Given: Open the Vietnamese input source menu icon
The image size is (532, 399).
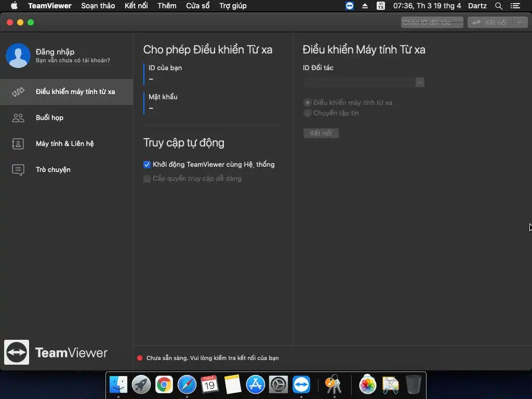Looking at the screenshot, I should (381, 6).
